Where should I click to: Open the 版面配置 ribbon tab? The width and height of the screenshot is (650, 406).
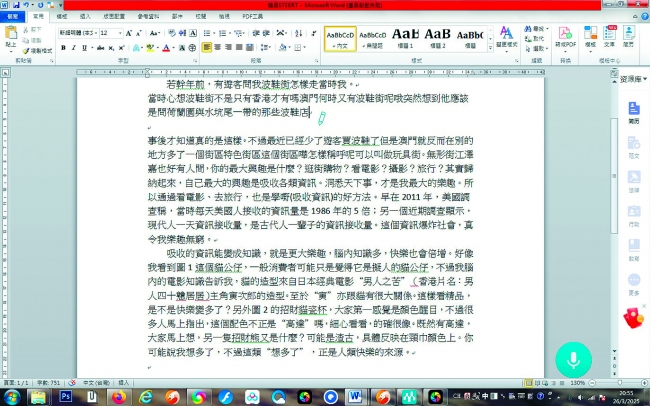114,17
